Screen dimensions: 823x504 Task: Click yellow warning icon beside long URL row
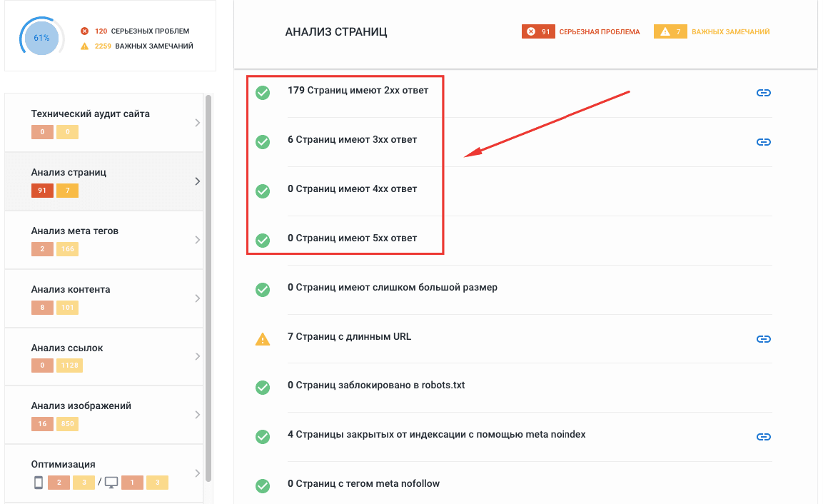(x=263, y=339)
